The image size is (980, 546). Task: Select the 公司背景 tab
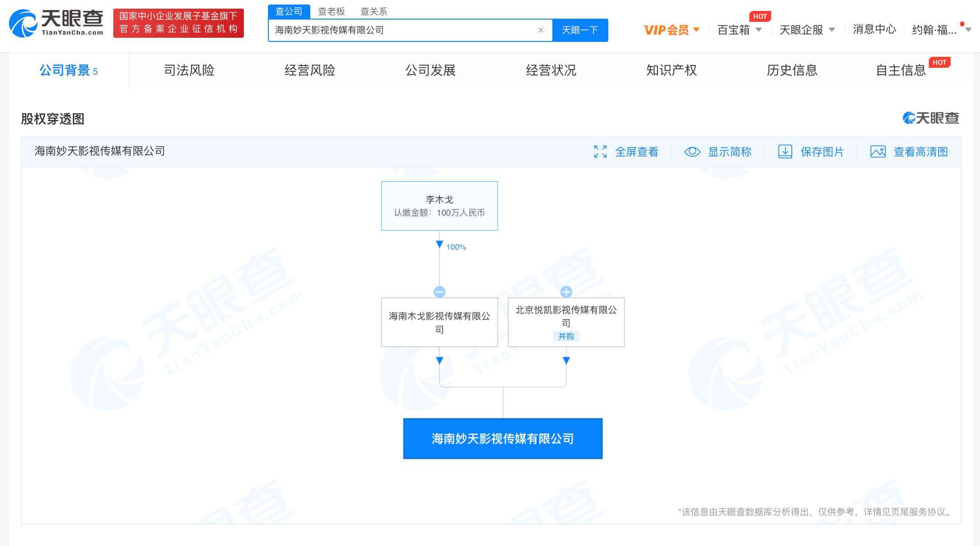[68, 70]
